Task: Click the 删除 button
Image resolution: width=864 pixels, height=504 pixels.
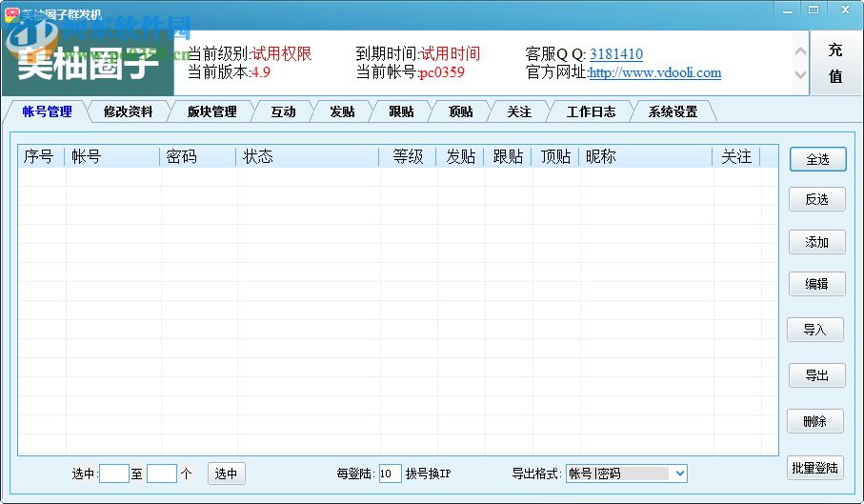Action: click(815, 421)
